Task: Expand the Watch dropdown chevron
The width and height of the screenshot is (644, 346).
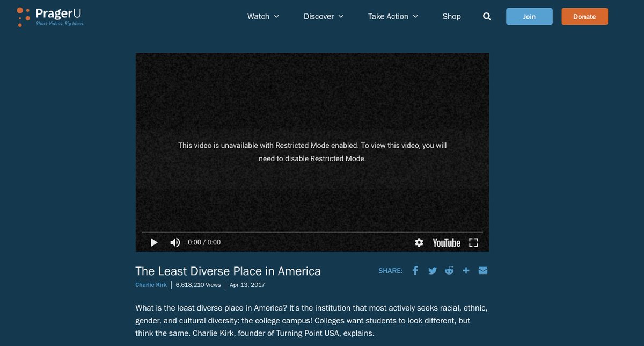Action: coord(276,17)
